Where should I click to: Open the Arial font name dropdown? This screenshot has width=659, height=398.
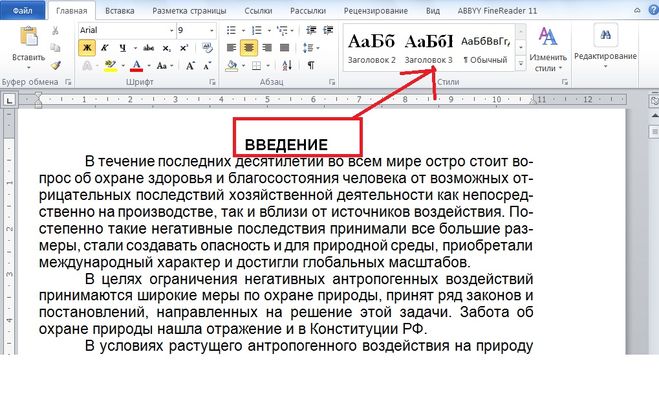pos(126,30)
